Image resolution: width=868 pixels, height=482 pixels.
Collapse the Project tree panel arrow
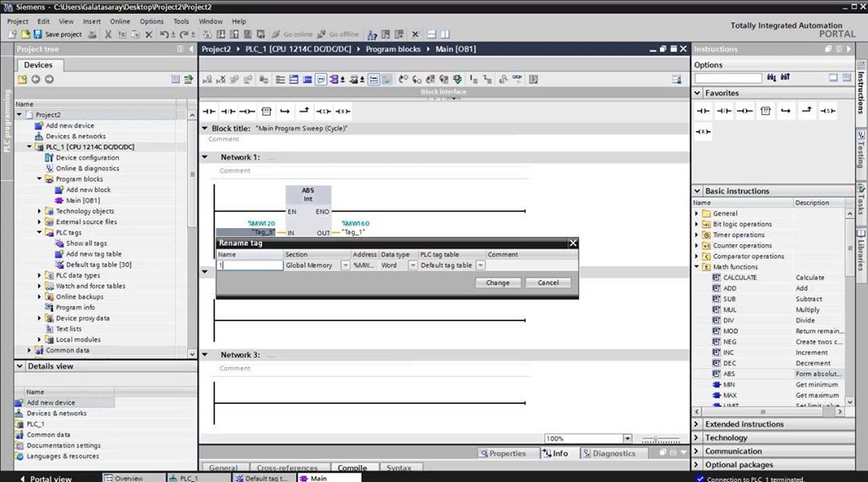tap(191, 49)
